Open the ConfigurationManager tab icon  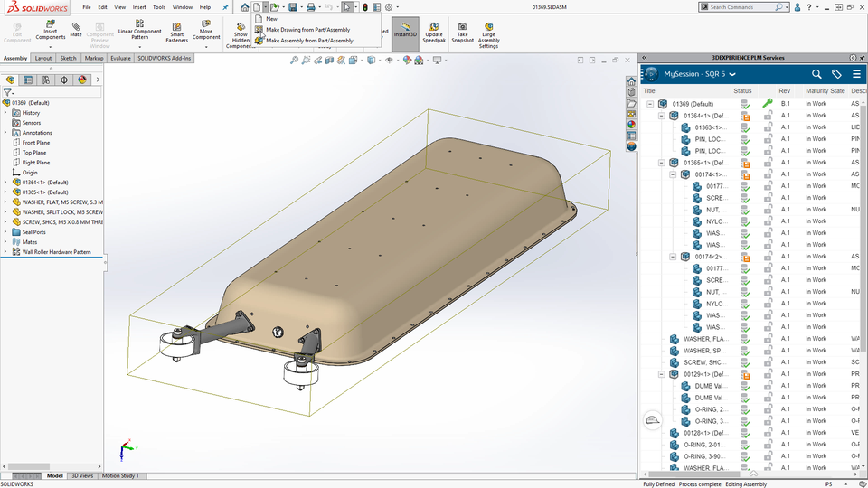46,80
